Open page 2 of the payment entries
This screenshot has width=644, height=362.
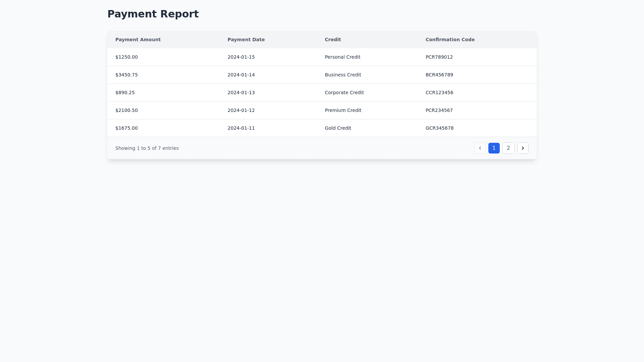[508, 148]
